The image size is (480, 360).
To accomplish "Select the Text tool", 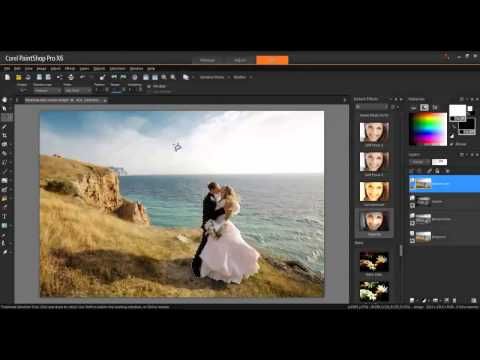I will tap(4, 216).
